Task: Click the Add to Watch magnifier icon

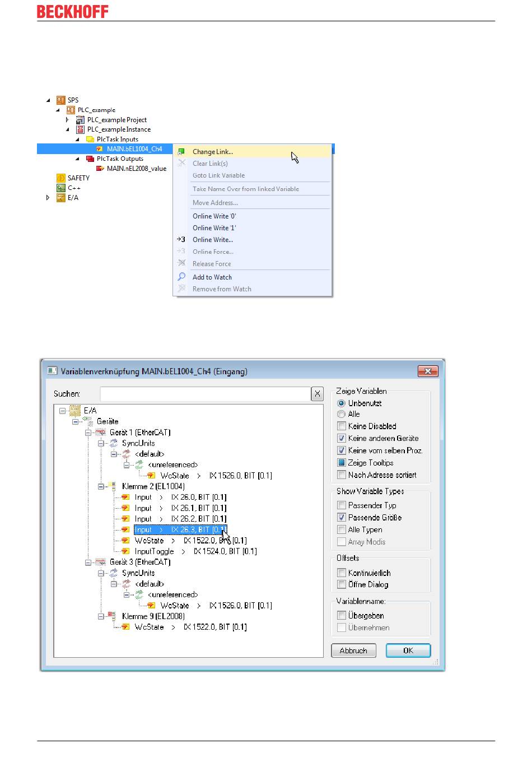Action: (181, 277)
